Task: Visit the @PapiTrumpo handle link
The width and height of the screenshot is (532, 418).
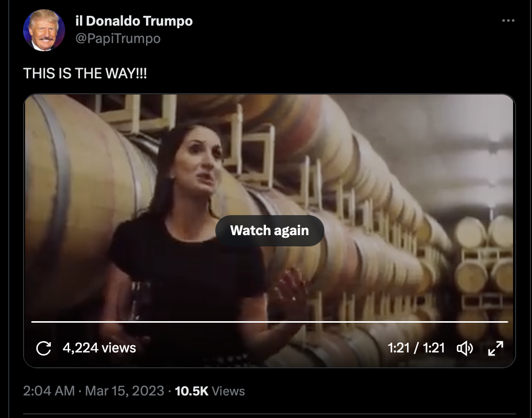Action: 118,38
